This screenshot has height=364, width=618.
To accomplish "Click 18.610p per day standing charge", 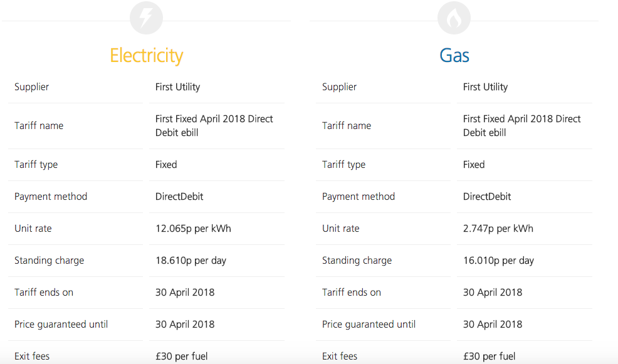I will pos(191,261).
